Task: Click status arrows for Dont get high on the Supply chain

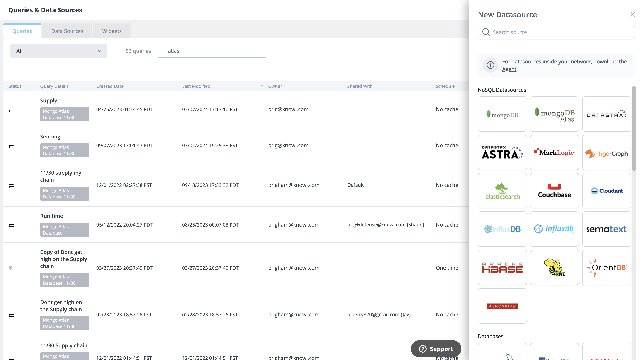Action: pyautogui.click(x=11, y=315)
